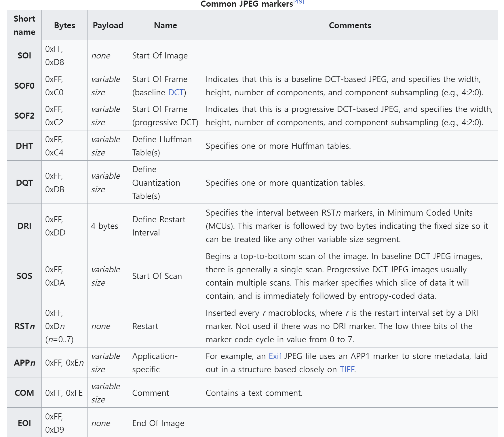This screenshot has width=504, height=437.
Task: Select the DHT short name cell
Action: tap(24, 146)
